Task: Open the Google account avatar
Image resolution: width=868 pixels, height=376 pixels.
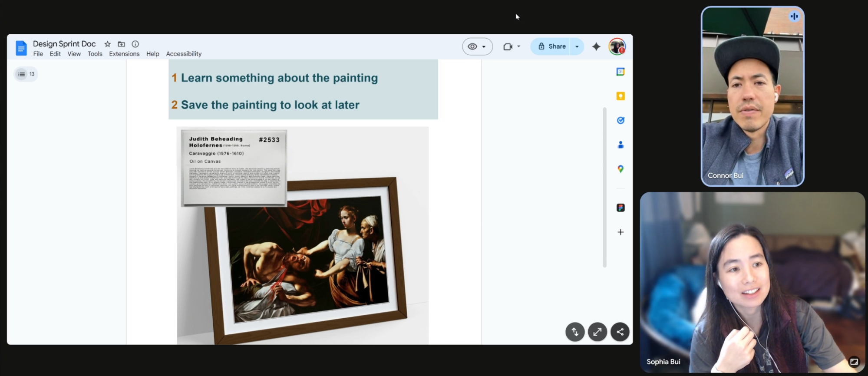Action: 617,46
